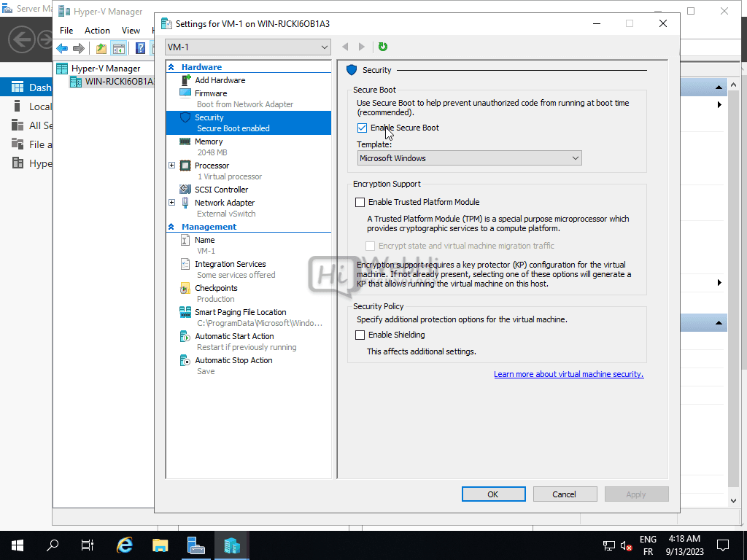The image size is (747, 560).
Task: Click the Automatic Stop Action icon
Action: coord(185,360)
